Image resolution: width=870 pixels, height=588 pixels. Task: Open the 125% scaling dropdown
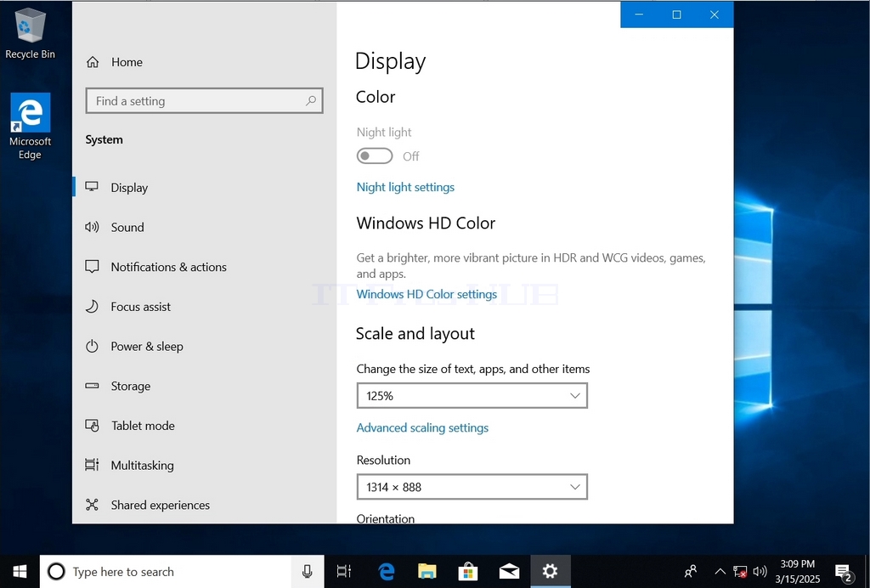[472, 395]
